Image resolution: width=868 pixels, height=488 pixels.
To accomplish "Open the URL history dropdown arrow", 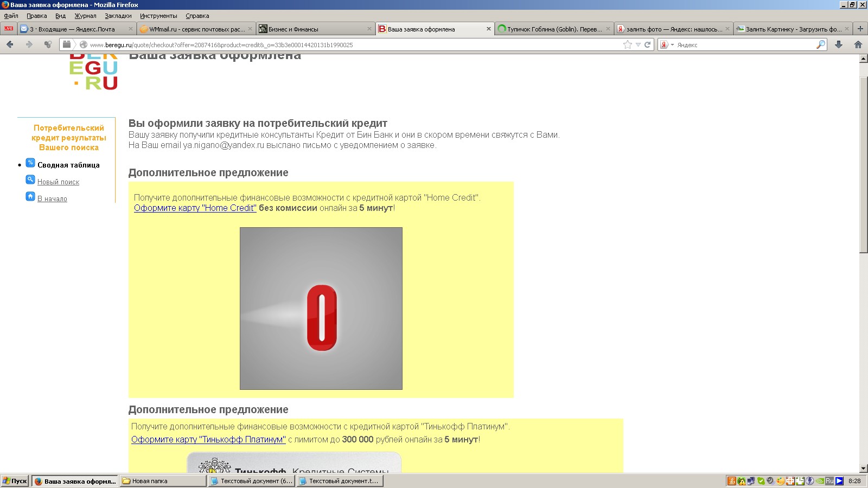I will point(638,44).
